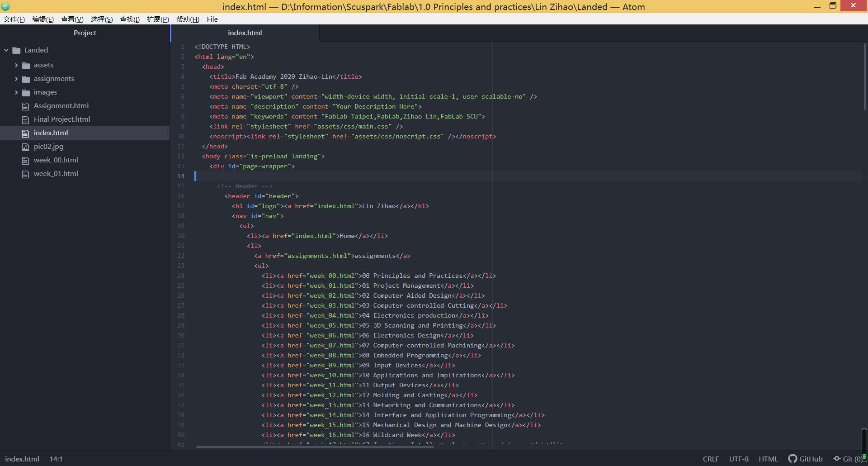This screenshot has width=868, height=466.
Task: Click line number 22 in gutter
Action: point(181,256)
